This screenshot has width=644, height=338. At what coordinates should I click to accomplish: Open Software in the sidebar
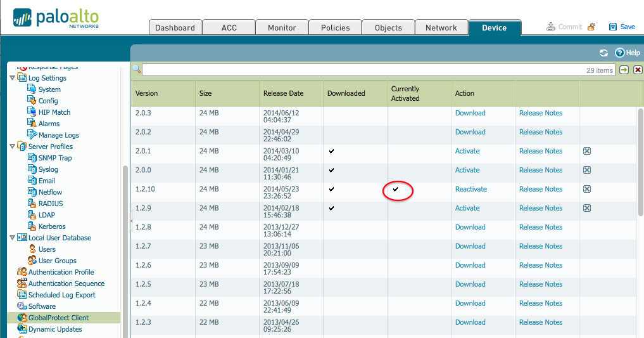pyautogui.click(x=42, y=306)
